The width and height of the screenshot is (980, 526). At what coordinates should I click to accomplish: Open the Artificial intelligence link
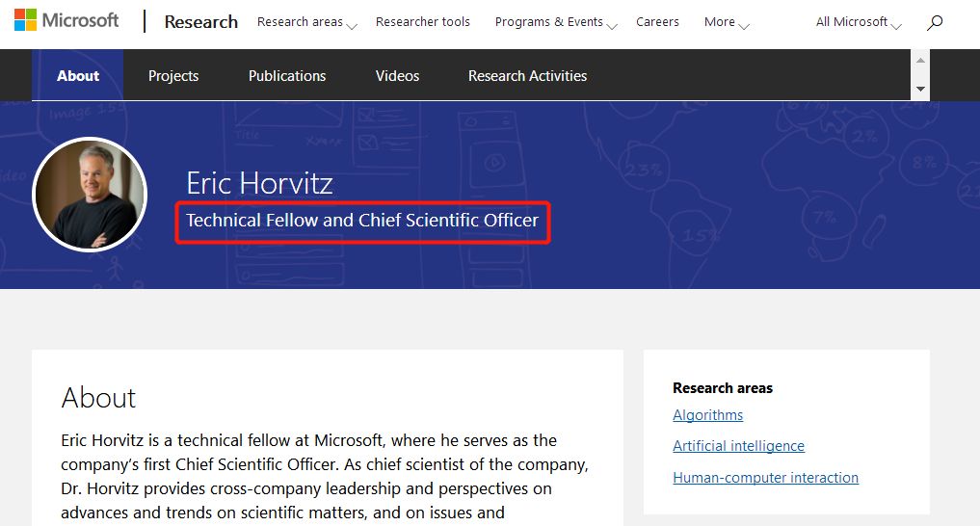pyautogui.click(x=738, y=445)
